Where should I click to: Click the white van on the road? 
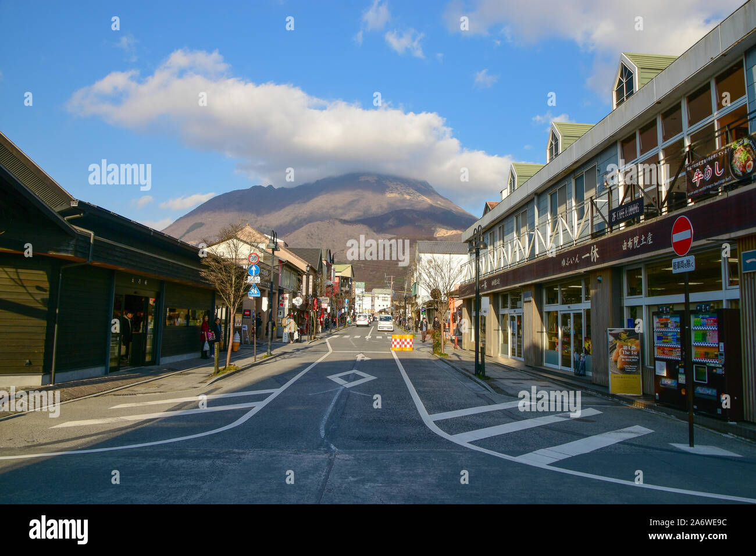tap(385, 323)
